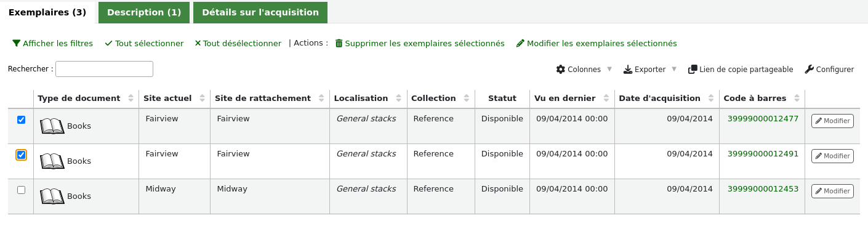868x226 pixels.
Task: Focus the Rechercher search field
Action: (x=105, y=69)
